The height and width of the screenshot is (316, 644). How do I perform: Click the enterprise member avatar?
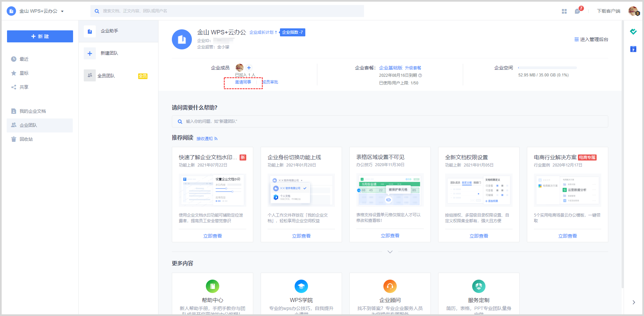pyautogui.click(x=240, y=68)
